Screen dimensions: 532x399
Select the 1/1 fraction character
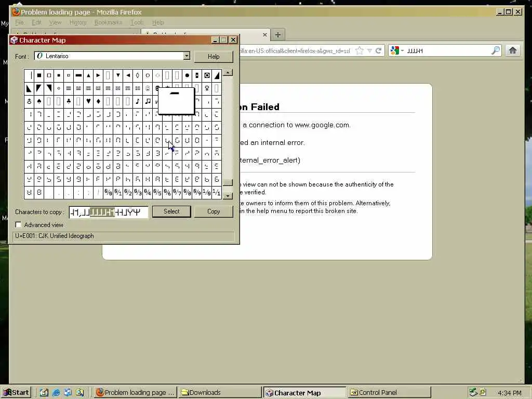(x=217, y=192)
